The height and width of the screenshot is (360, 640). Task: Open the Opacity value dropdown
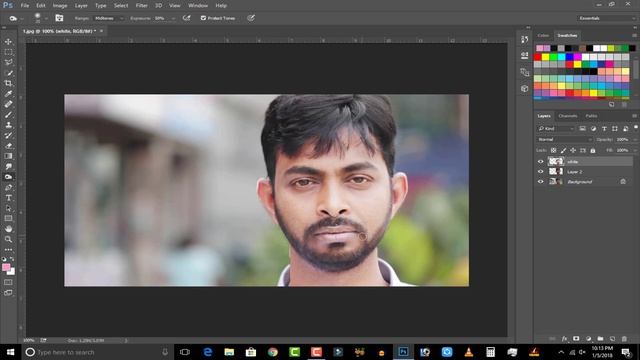tap(635, 140)
